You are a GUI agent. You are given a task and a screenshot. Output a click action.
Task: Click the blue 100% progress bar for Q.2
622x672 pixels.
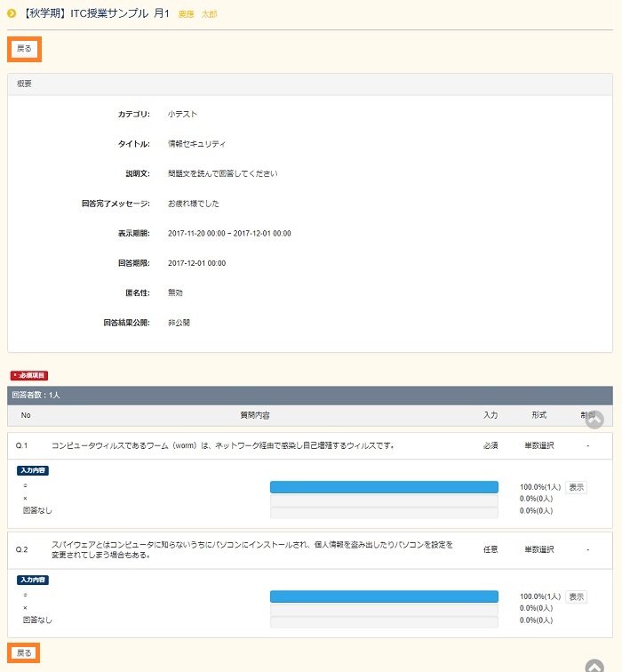(384, 596)
